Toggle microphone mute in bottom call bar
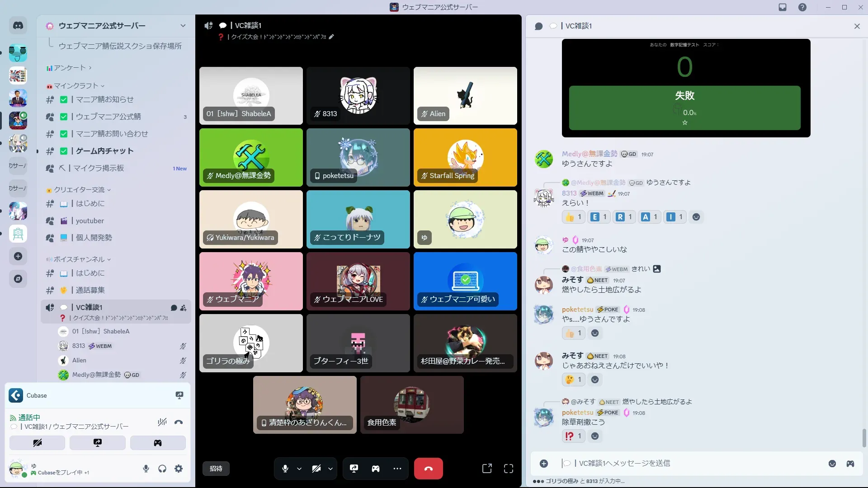The height and width of the screenshot is (488, 868). (x=285, y=469)
